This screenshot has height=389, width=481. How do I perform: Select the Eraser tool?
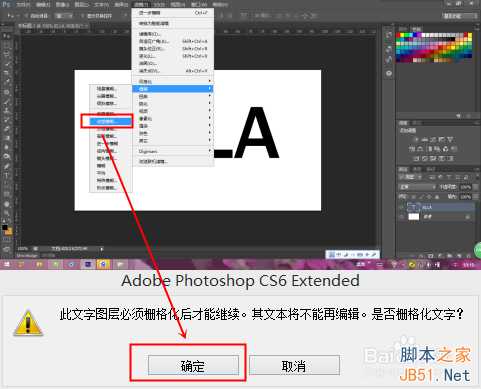pos(6,128)
